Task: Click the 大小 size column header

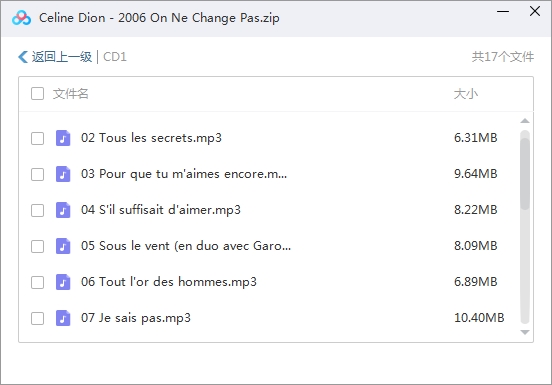Action: tap(466, 94)
